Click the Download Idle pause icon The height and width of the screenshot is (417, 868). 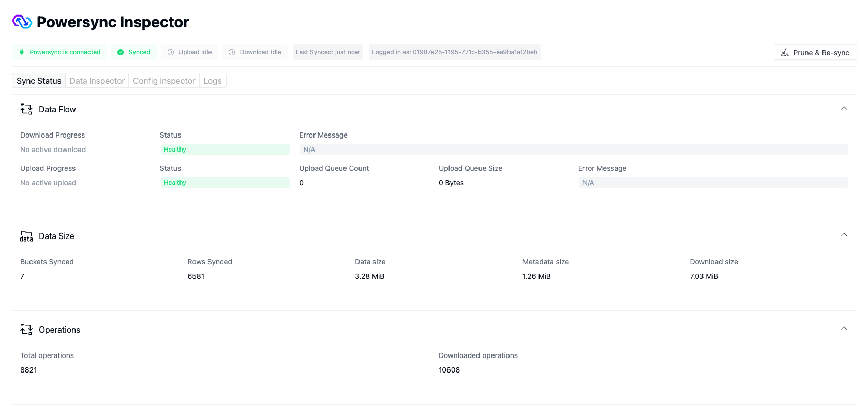(232, 52)
